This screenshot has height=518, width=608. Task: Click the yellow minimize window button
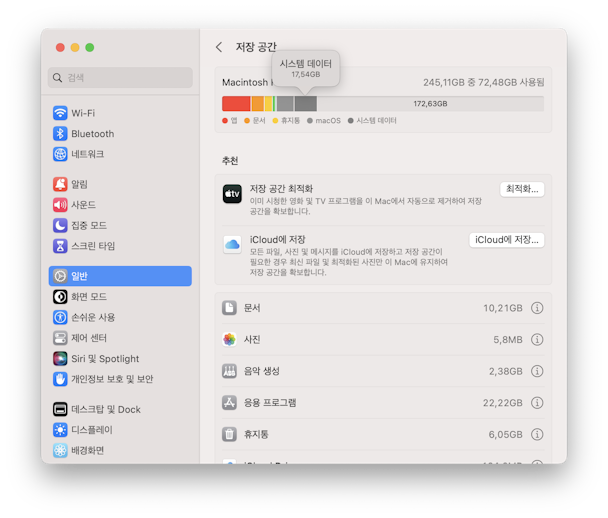coord(75,47)
